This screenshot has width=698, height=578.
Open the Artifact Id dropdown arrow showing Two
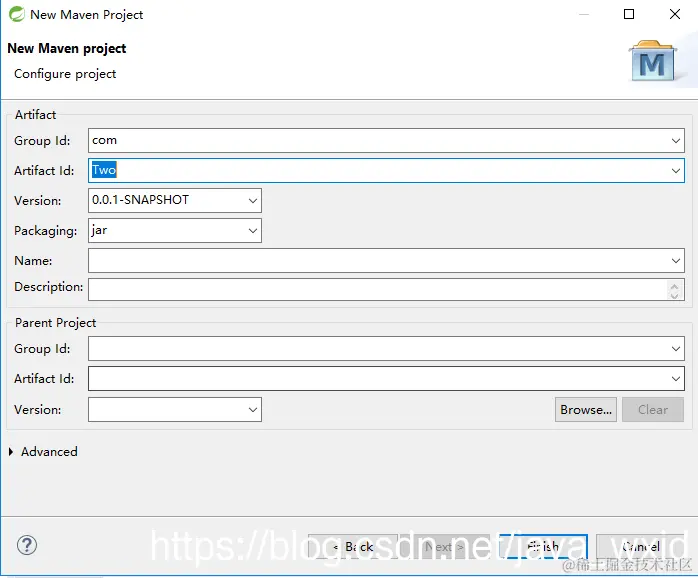[675, 171]
